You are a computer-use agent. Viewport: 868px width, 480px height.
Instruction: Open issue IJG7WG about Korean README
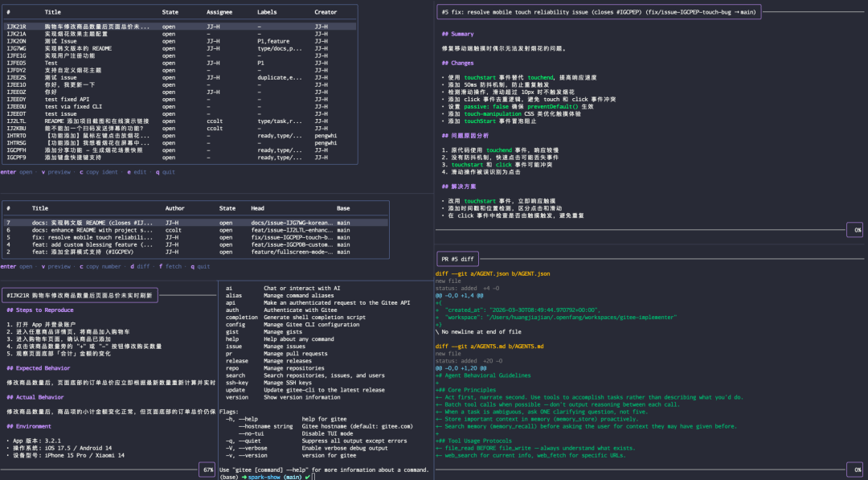pyautogui.click(x=180, y=48)
